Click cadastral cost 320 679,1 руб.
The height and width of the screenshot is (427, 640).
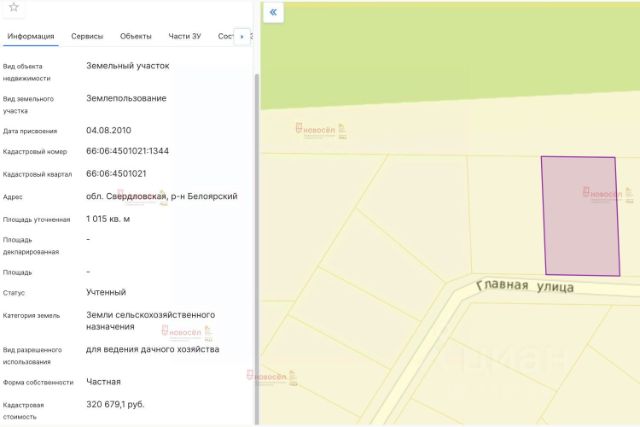[115, 404]
